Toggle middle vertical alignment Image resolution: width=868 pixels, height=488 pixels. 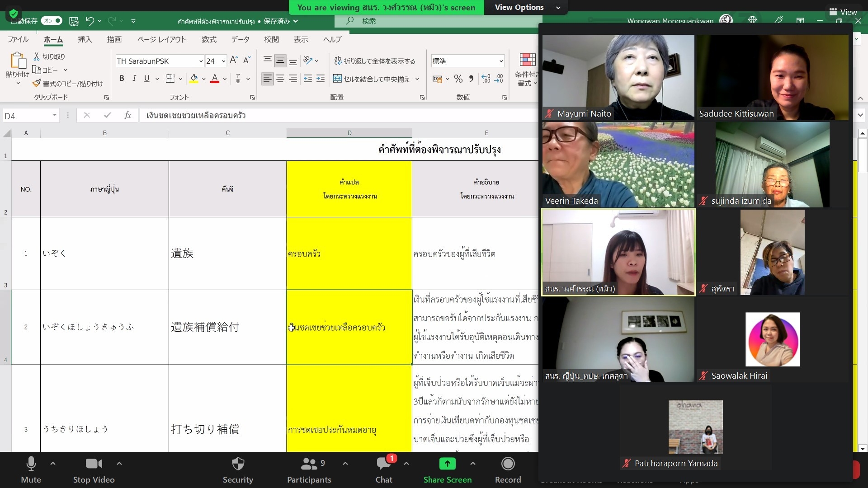pyautogui.click(x=280, y=61)
